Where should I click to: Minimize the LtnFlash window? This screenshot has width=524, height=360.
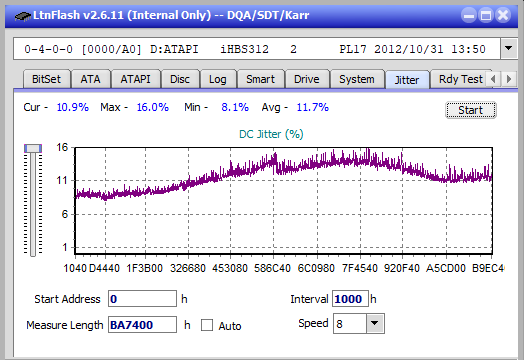(x=469, y=15)
